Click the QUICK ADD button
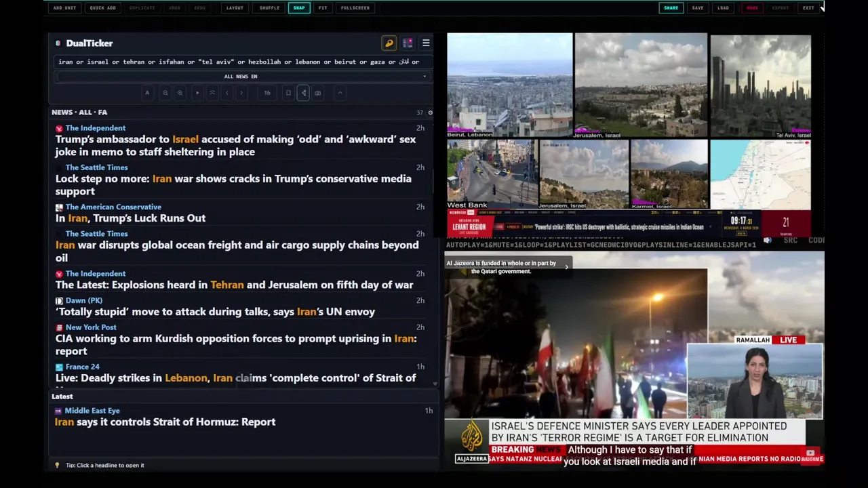This screenshot has width=868, height=488. 102,8
